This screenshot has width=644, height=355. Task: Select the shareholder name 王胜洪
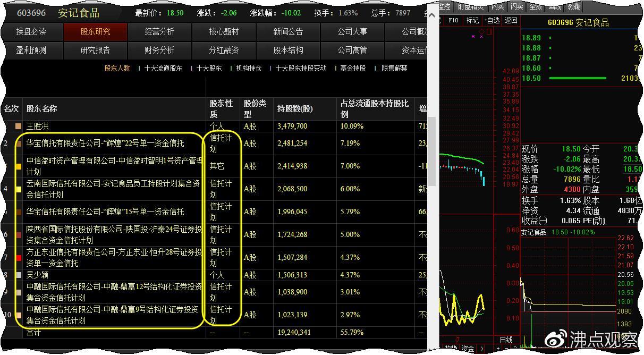pyautogui.click(x=38, y=126)
